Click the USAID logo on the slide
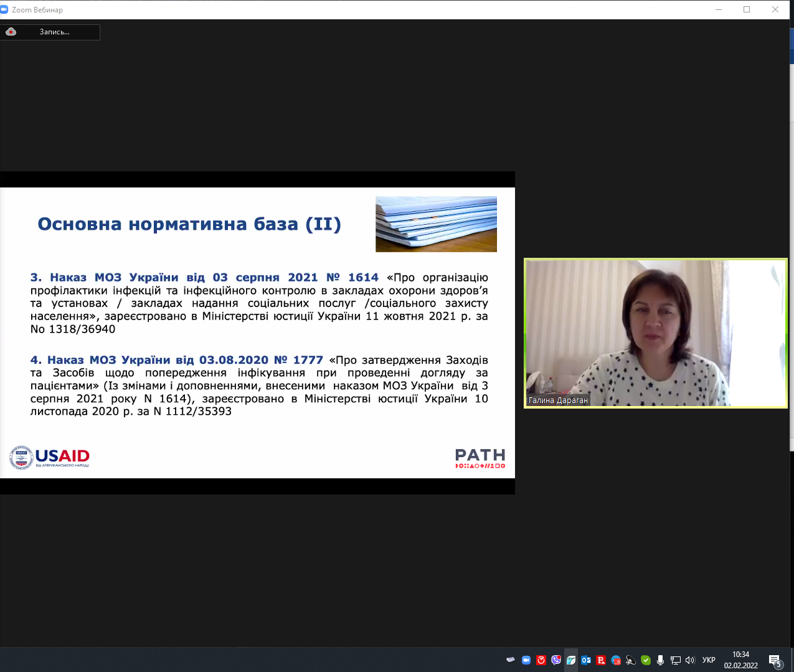 tap(50, 458)
